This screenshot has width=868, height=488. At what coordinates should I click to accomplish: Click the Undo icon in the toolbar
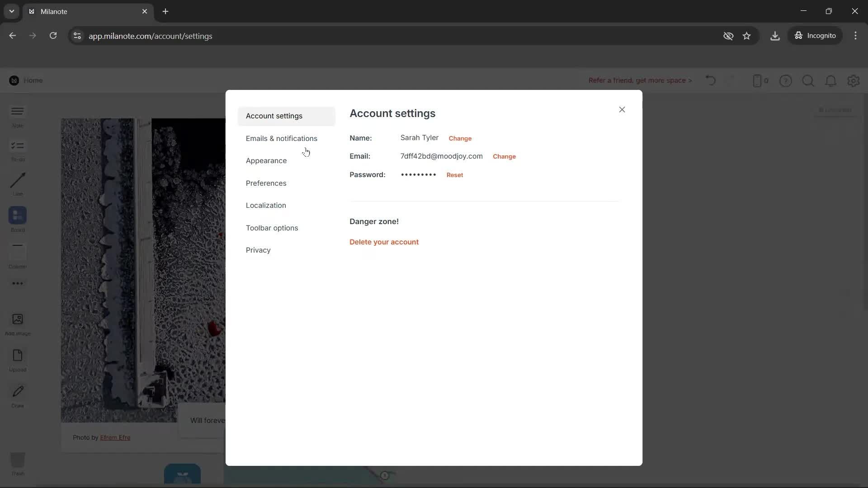710,80
